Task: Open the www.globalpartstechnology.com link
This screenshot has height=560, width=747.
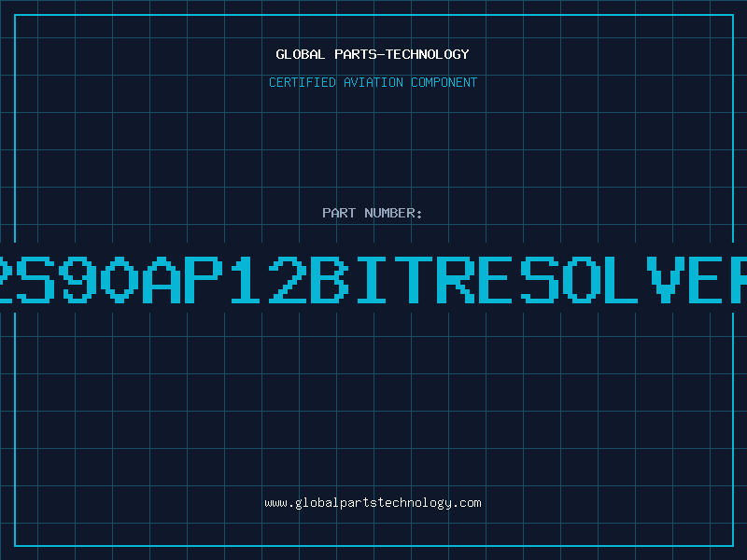Action: coord(373,503)
